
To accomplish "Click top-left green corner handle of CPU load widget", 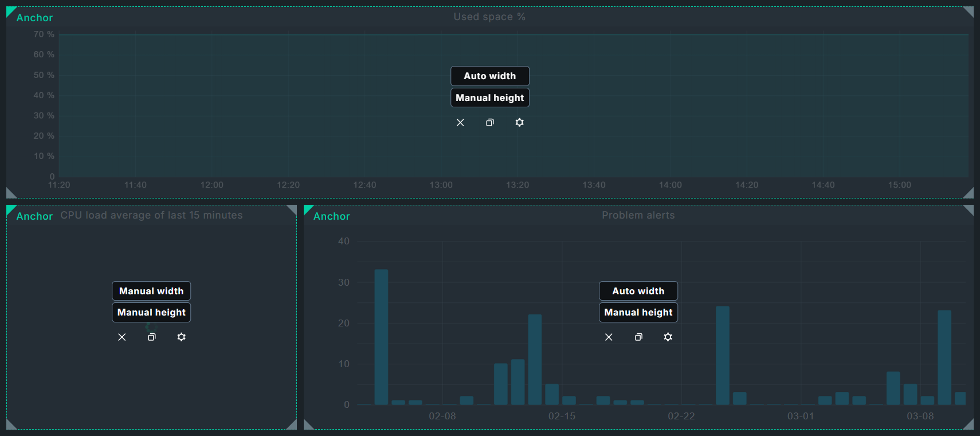I will [x=10, y=209].
